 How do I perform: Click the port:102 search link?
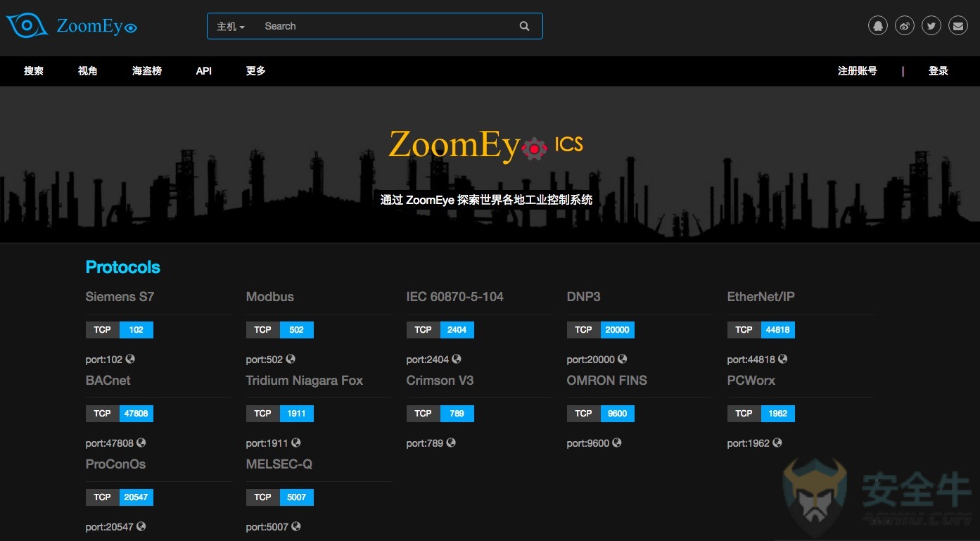(x=104, y=359)
